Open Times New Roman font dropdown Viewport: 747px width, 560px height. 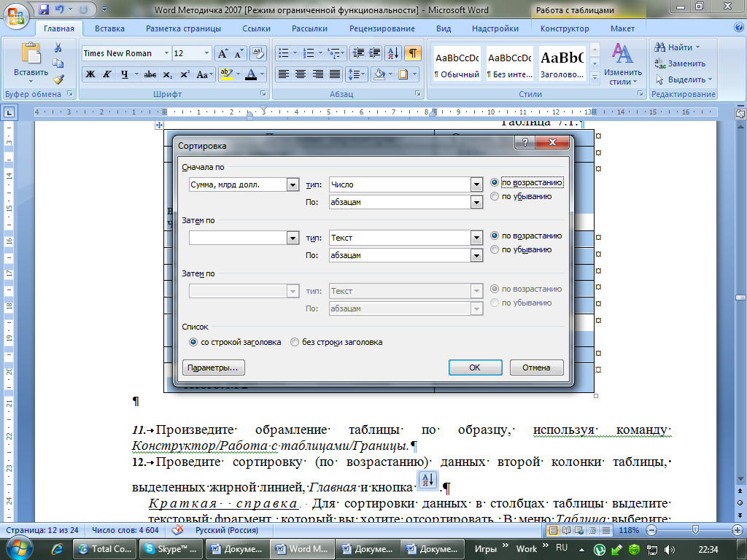click(x=166, y=53)
